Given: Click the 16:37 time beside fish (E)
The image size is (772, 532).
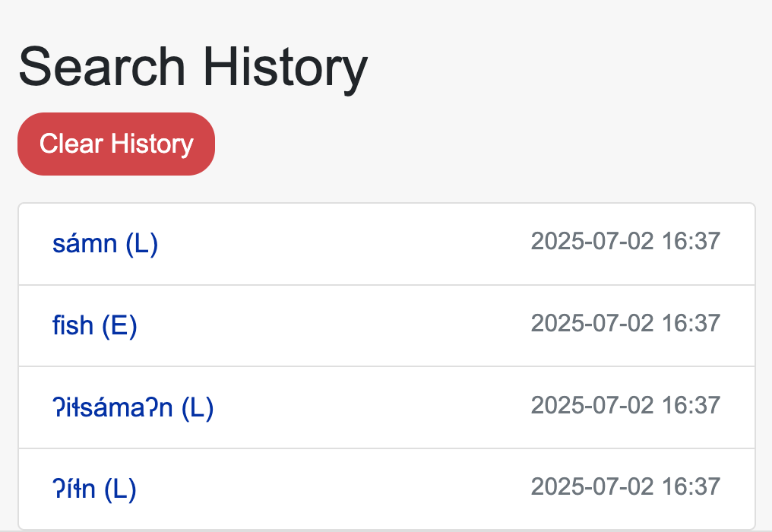Looking at the screenshot, I should coord(691,323).
